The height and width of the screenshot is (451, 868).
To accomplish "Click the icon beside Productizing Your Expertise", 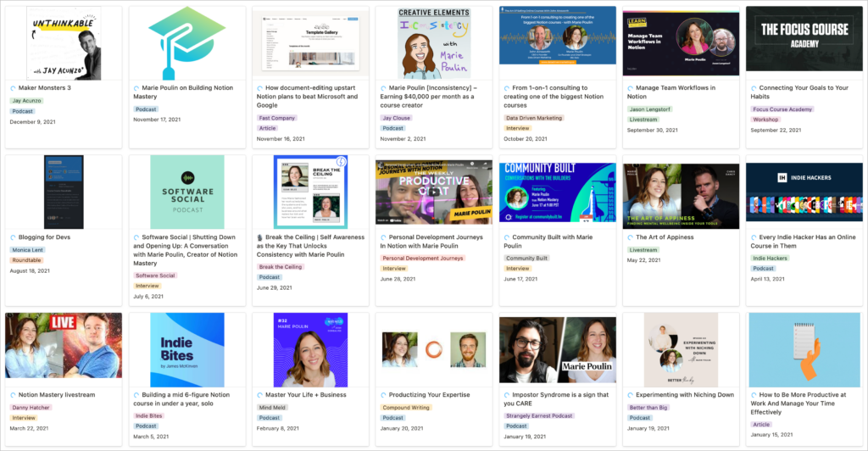I will tap(384, 395).
